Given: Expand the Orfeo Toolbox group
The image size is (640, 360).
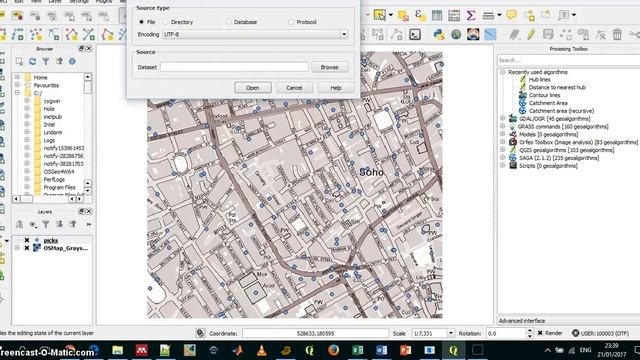Looking at the screenshot, I should 502,142.
